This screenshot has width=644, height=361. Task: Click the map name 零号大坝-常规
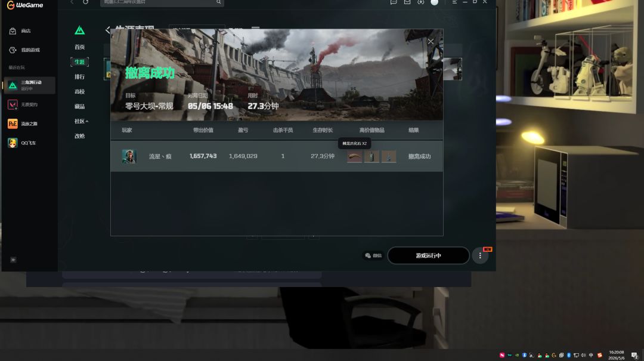(149, 106)
